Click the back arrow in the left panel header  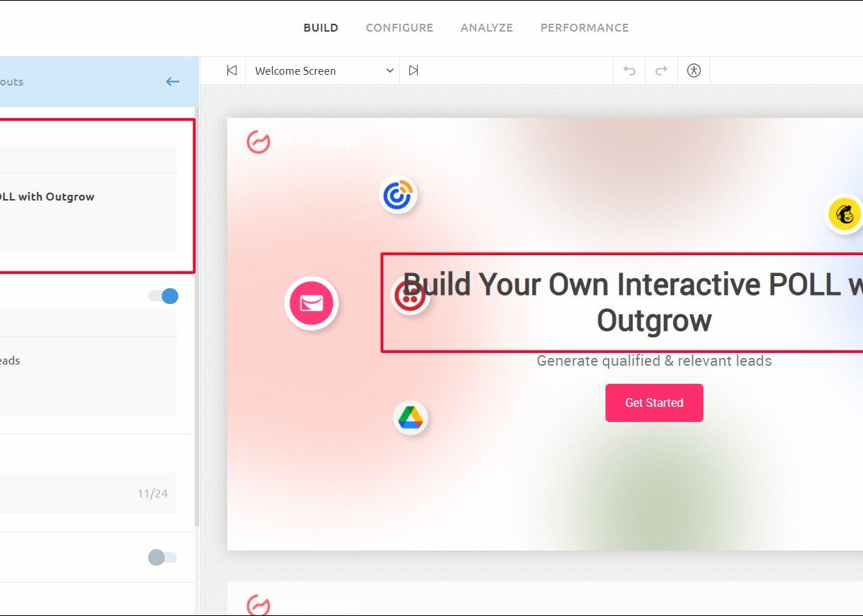coord(173,82)
